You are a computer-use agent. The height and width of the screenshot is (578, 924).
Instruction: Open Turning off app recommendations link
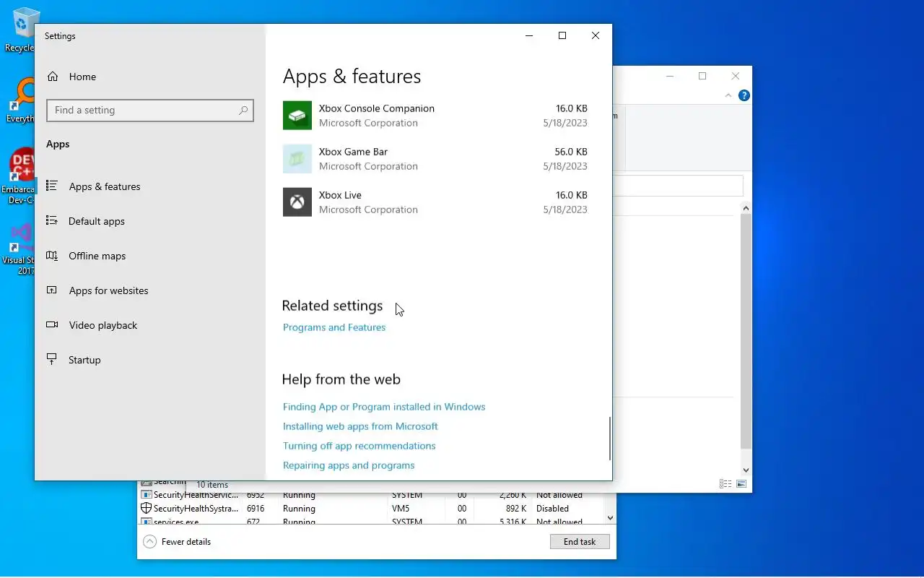(359, 446)
